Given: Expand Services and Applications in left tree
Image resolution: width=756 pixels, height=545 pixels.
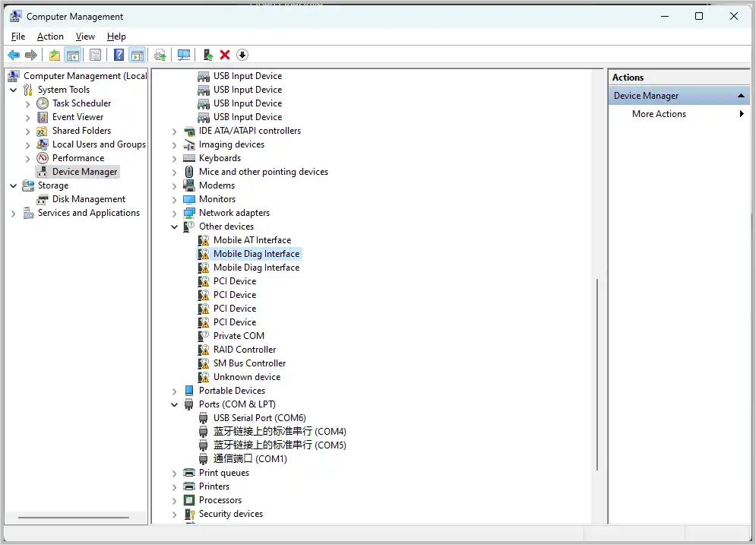Looking at the screenshot, I should coord(14,214).
